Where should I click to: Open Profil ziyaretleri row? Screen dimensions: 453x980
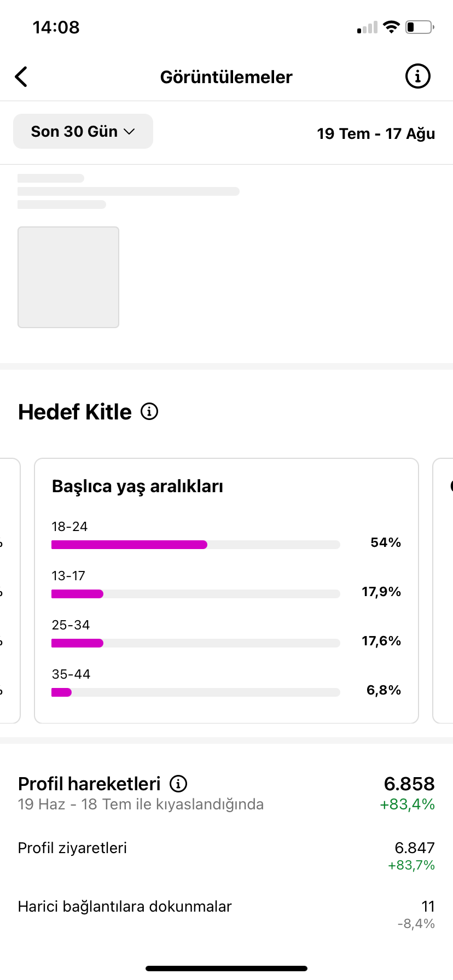click(x=226, y=856)
